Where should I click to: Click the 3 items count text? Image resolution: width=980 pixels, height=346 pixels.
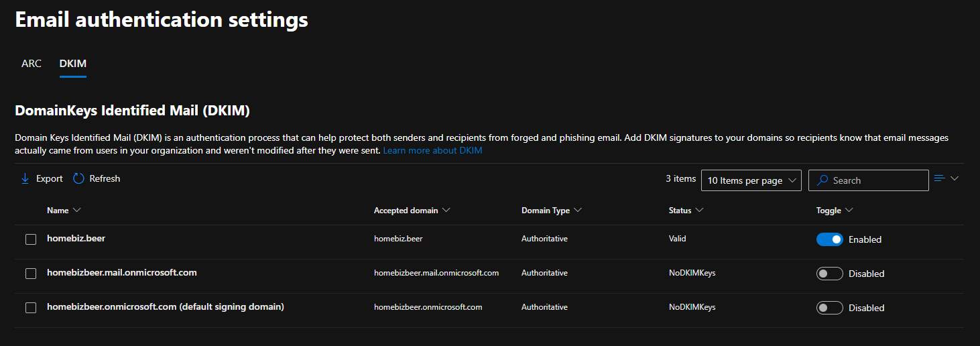680,178
